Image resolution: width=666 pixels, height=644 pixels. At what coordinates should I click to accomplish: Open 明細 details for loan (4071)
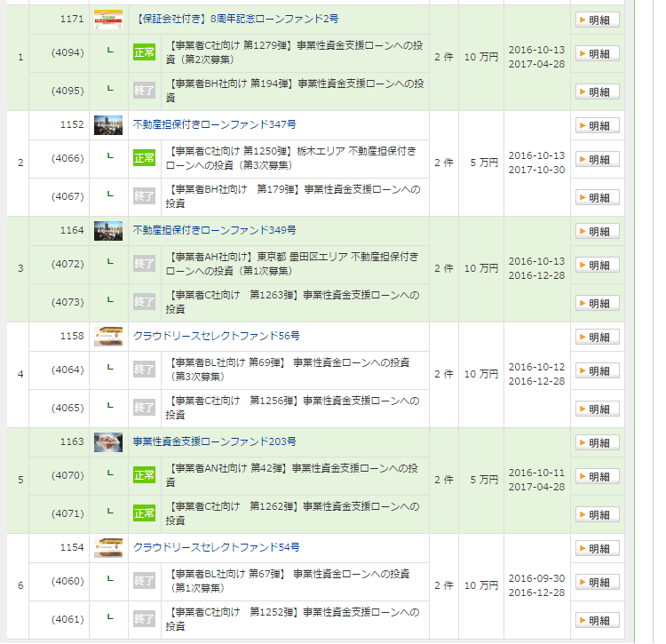tap(597, 514)
